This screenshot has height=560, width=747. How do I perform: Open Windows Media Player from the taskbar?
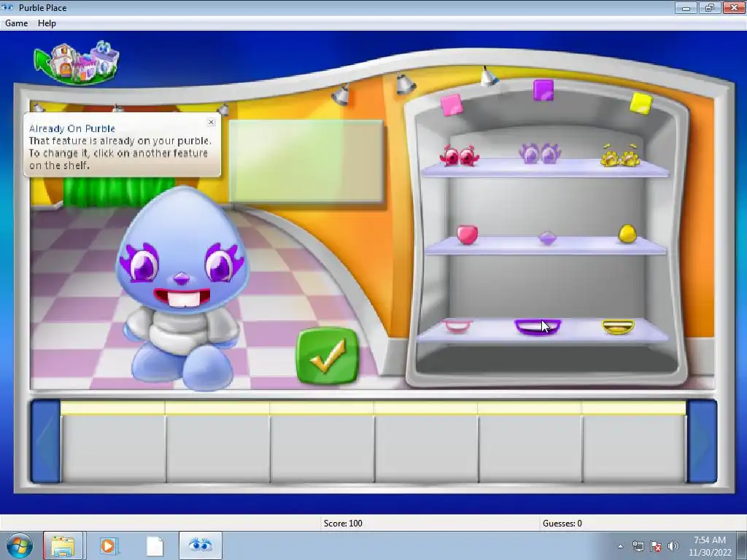pos(108,545)
